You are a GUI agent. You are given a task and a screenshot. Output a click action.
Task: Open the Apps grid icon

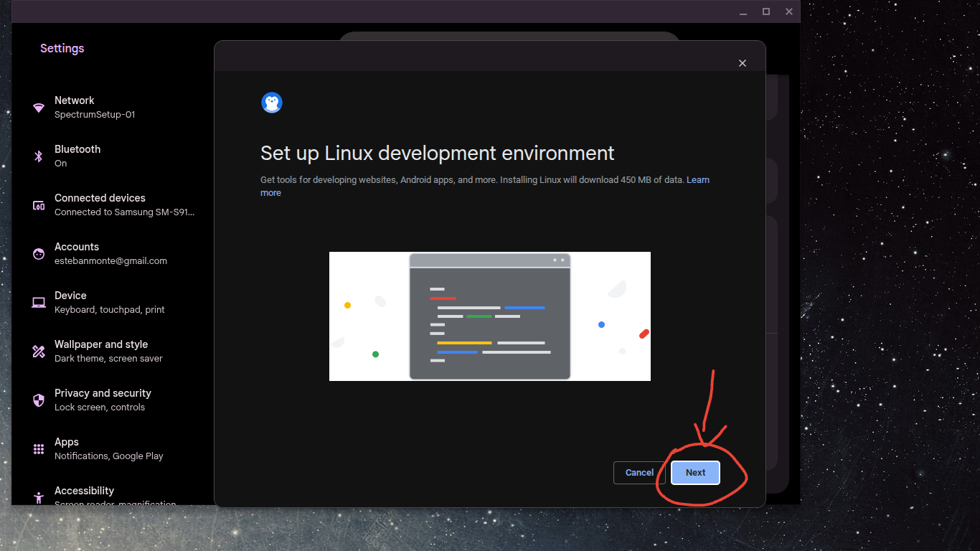(x=39, y=449)
